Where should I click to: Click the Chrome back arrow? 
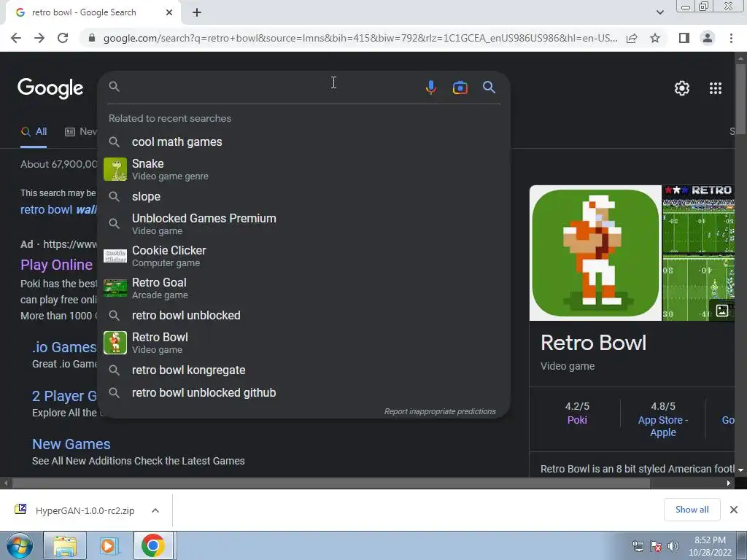point(16,38)
